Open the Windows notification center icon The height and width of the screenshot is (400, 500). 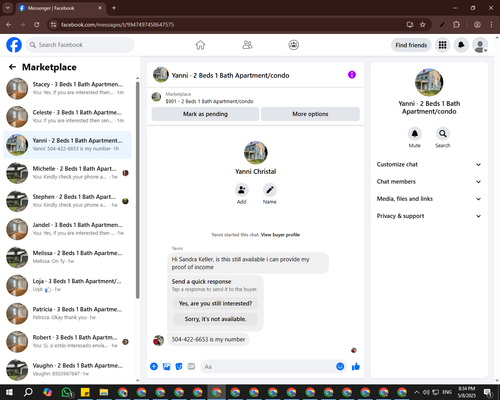[488, 392]
